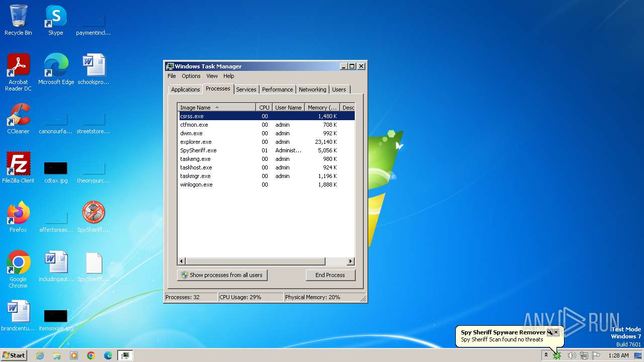
Task: Click the horizontal scrollbar left arrow
Action: pyautogui.click(x=182, y=261)
